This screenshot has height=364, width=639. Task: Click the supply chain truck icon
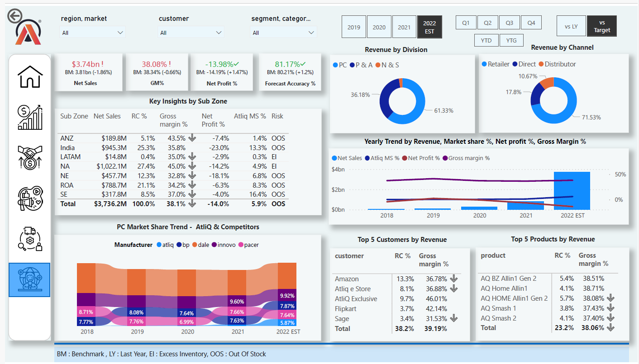[29, 239]
